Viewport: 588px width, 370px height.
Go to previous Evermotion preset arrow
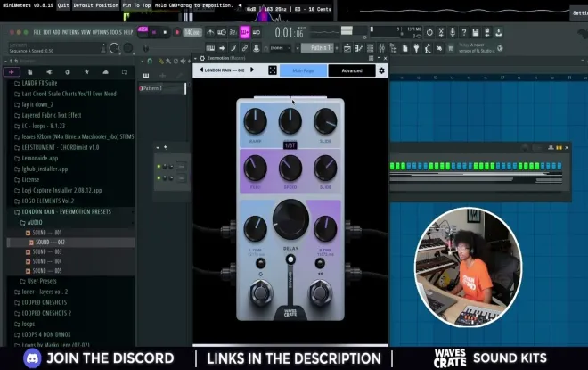(x=201, y=70)
